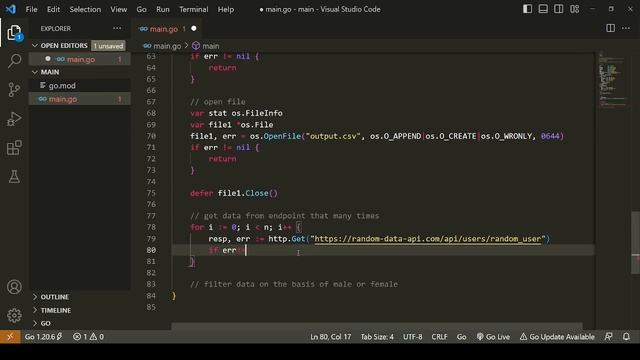The height and width of the screenshot is (360, 640).
Task: Open the Go menu
Action: [141, 9]
